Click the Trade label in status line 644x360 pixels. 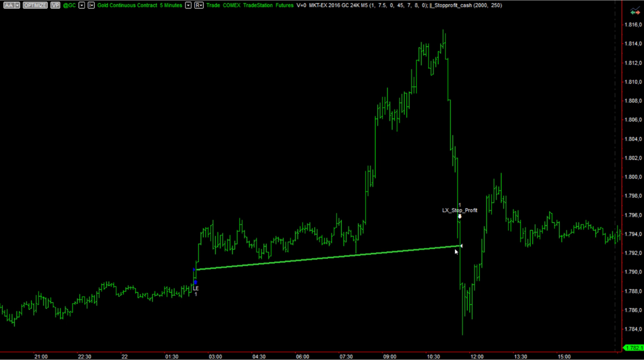tap(213, 5)
